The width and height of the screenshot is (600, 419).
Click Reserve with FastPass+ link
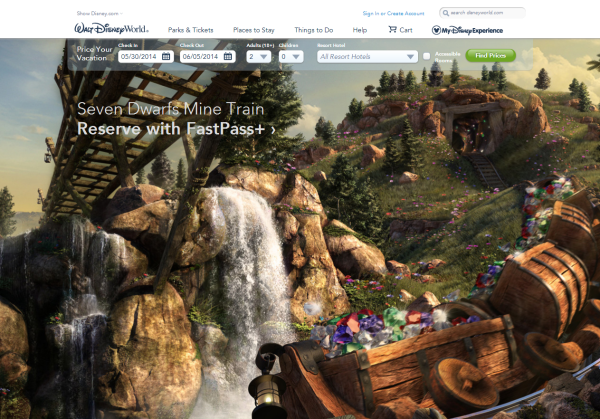176,129
